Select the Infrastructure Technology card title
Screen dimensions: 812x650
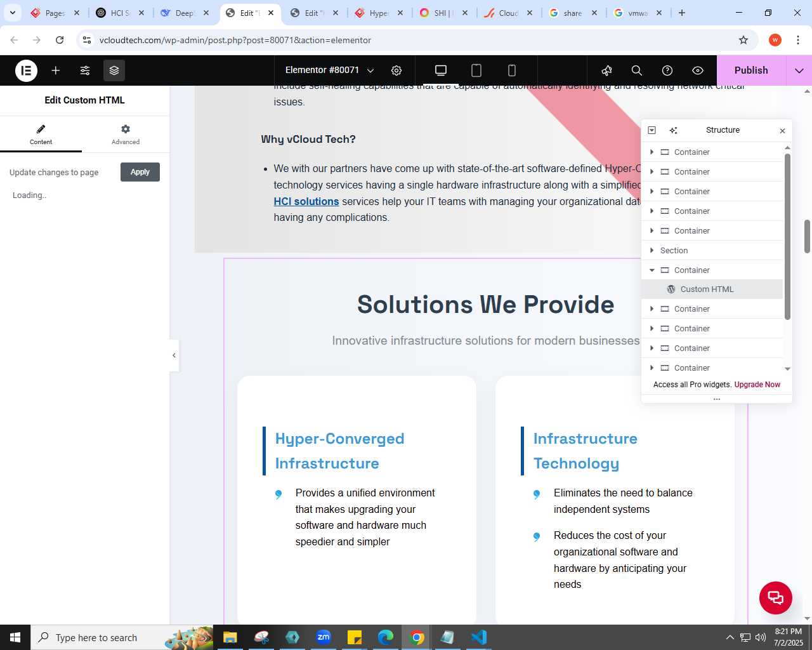click(585, 451)
